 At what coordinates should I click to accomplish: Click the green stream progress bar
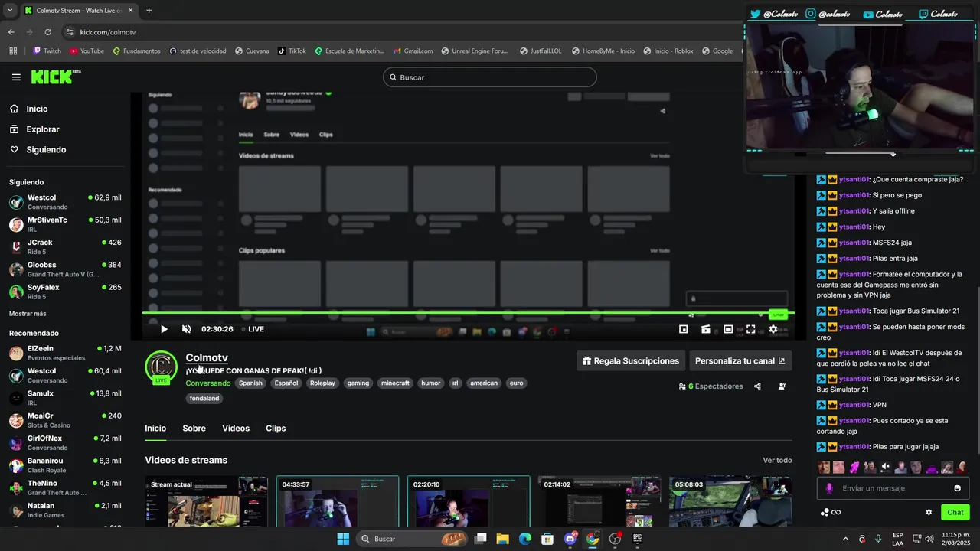coord(468,312)
